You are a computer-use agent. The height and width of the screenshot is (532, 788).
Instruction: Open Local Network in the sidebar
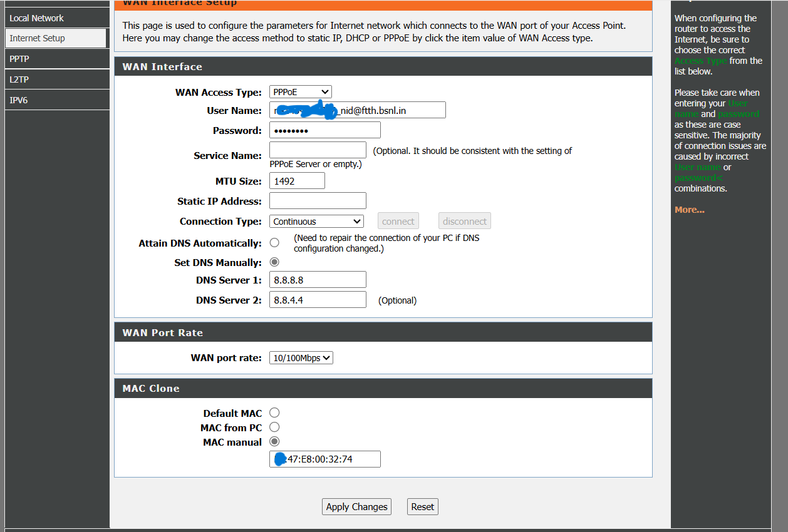(37, 18)
